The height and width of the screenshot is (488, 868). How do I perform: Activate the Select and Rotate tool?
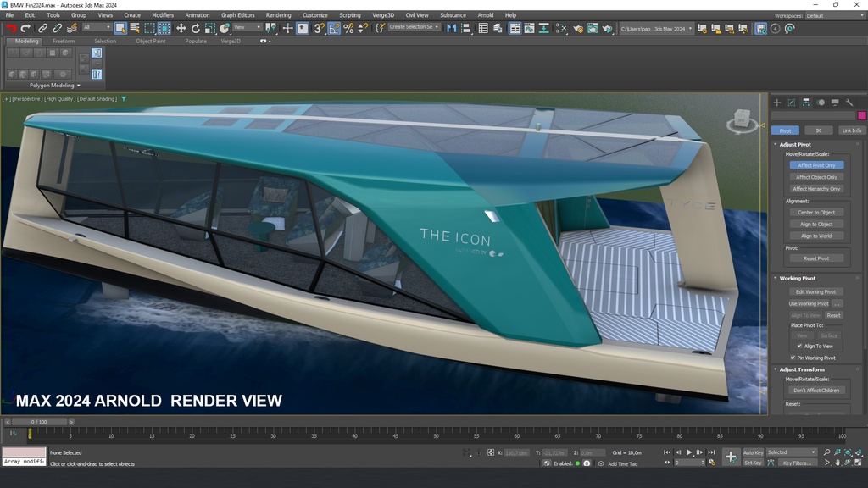pyautogui.click(x=197, y=28)
